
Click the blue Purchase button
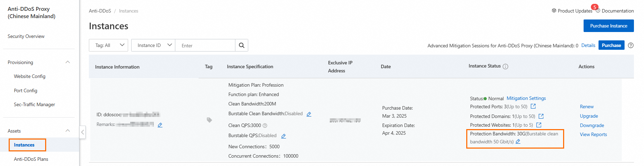click(x=611, y=45)
